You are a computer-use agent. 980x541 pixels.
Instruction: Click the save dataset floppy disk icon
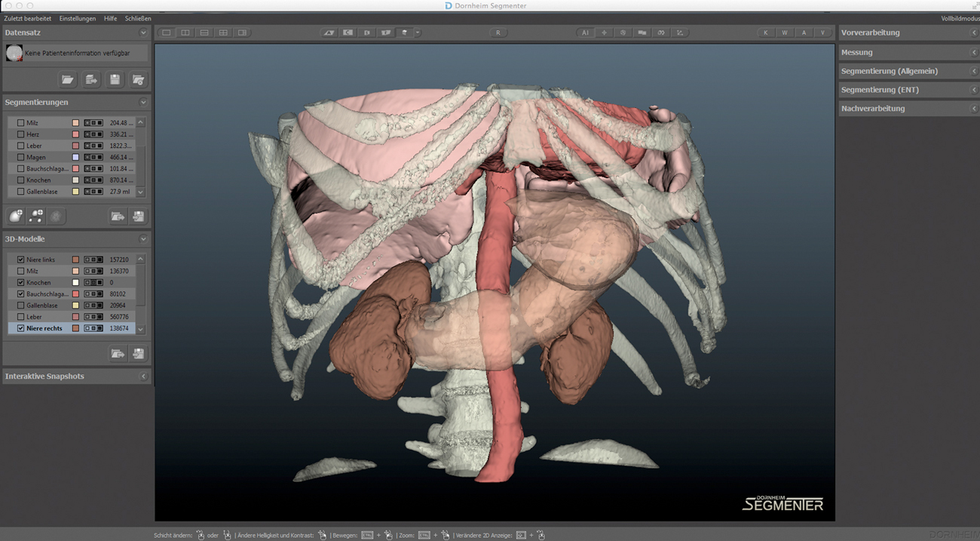click(115, 79)
